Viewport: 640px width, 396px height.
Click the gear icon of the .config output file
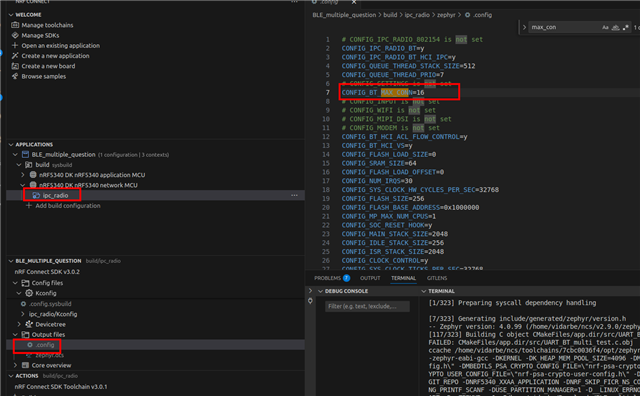pyautogui.click(x=30, y=345)
